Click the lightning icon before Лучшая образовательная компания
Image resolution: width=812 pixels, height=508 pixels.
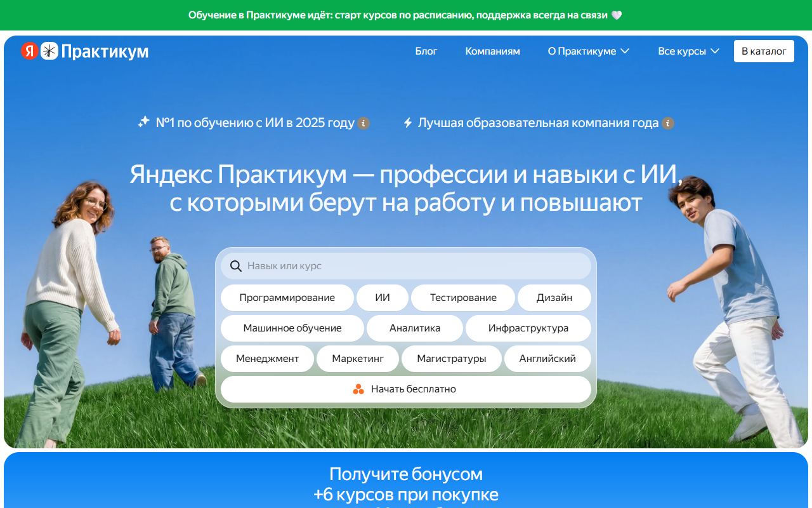pyautogui.click(x=408, y=123)
